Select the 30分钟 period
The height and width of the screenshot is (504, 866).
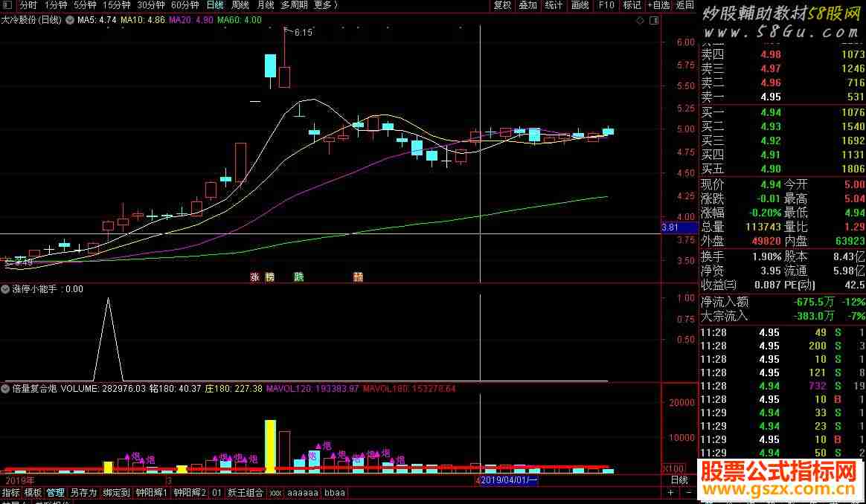[151, 5]
